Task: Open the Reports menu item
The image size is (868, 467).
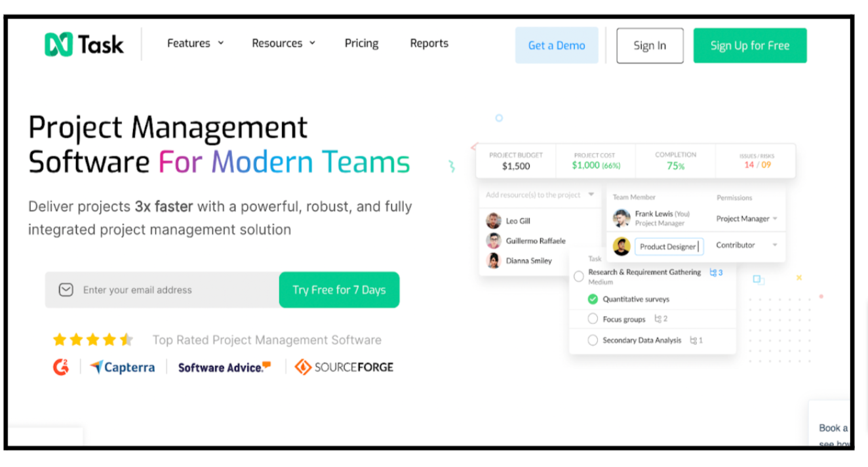Action: (x=429, y=43)
